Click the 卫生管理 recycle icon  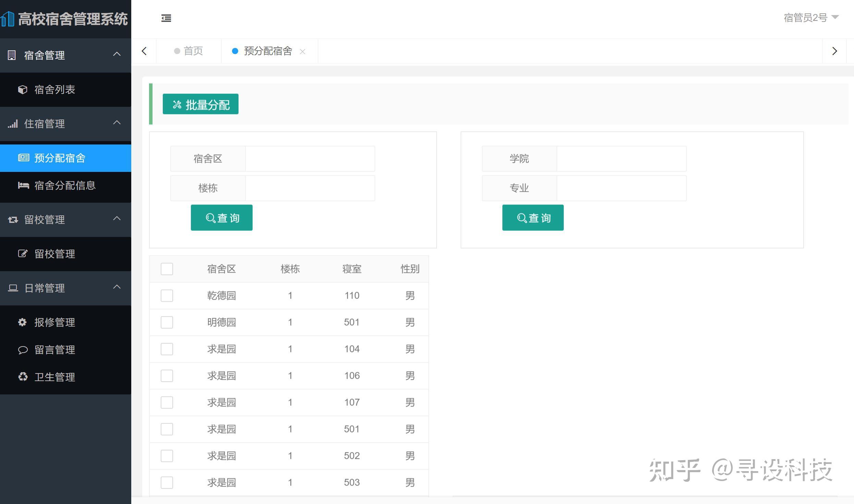pyautogui.click(x=23, y=377)
